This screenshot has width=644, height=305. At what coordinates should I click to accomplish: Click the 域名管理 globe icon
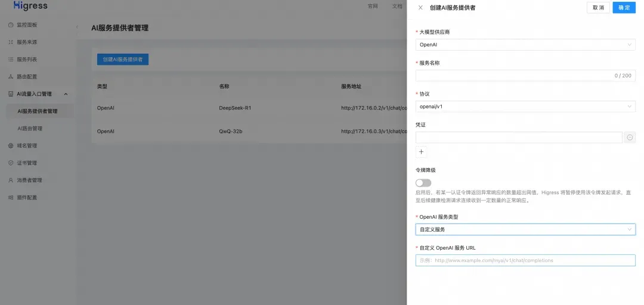11,146
